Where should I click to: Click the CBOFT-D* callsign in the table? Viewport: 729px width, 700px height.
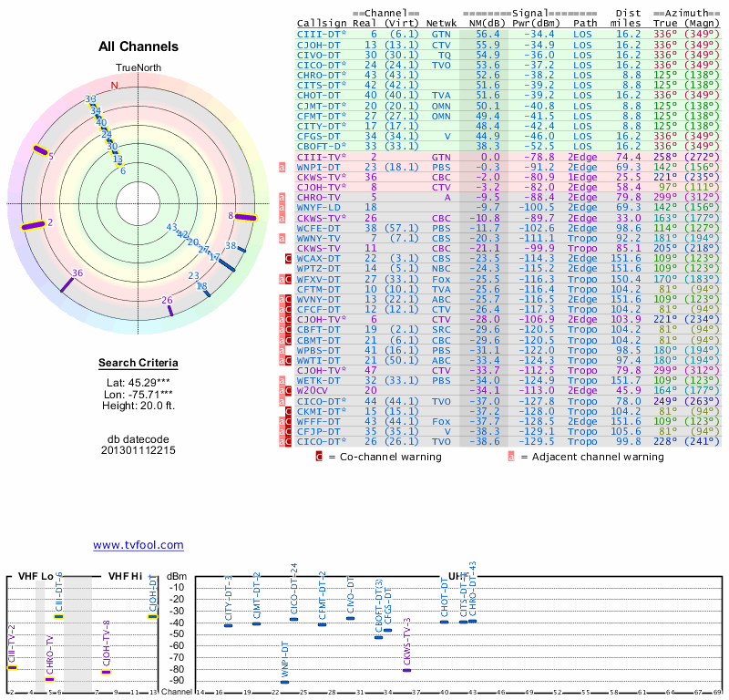coord(322,146)
